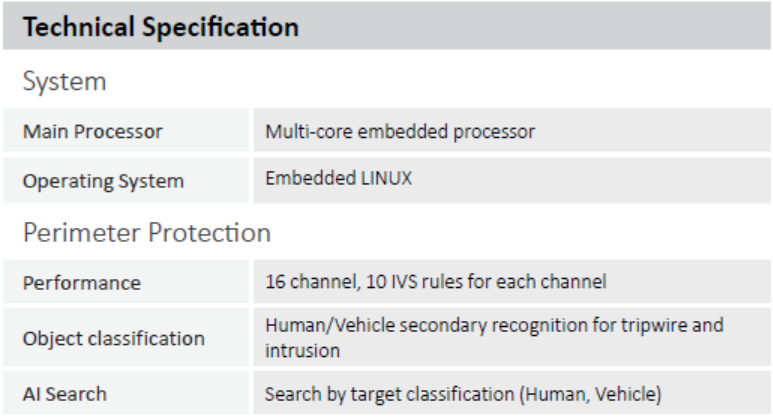This screenshot has height=418, width=773.
Task: Click the word Protection in section heading
Action: tap(210, 232)
